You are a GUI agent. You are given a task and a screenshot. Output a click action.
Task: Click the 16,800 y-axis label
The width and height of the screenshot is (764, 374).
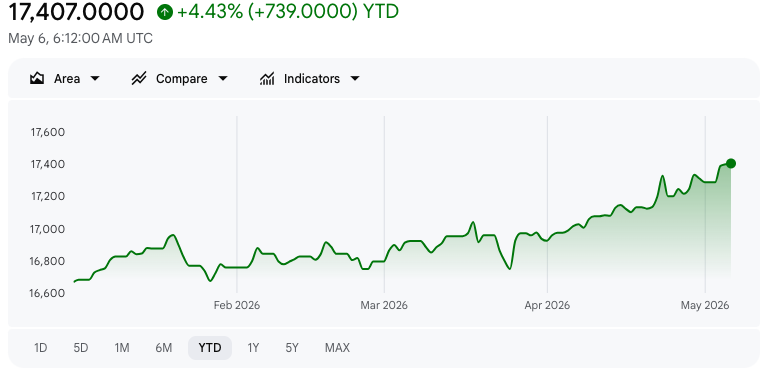tap(48, 261)
